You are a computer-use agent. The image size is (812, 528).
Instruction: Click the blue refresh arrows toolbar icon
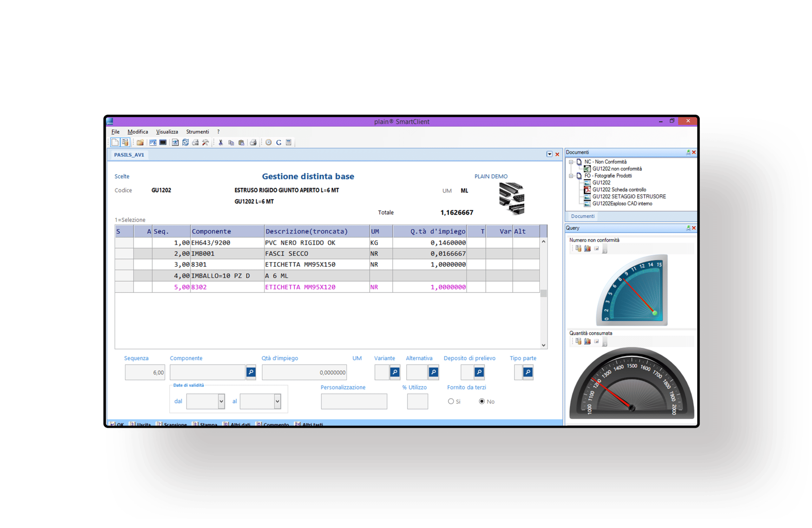(185, 143)
